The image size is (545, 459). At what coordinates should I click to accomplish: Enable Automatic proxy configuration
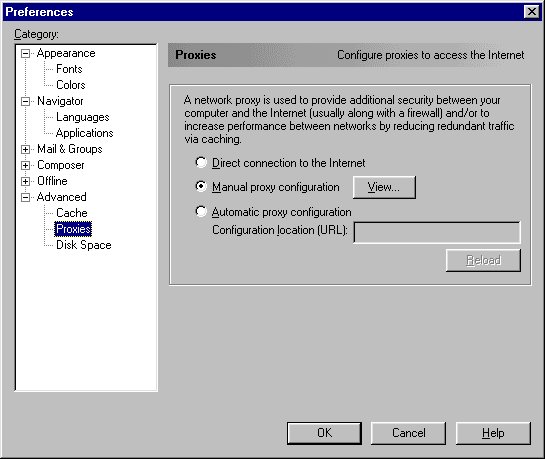[201, 211]
